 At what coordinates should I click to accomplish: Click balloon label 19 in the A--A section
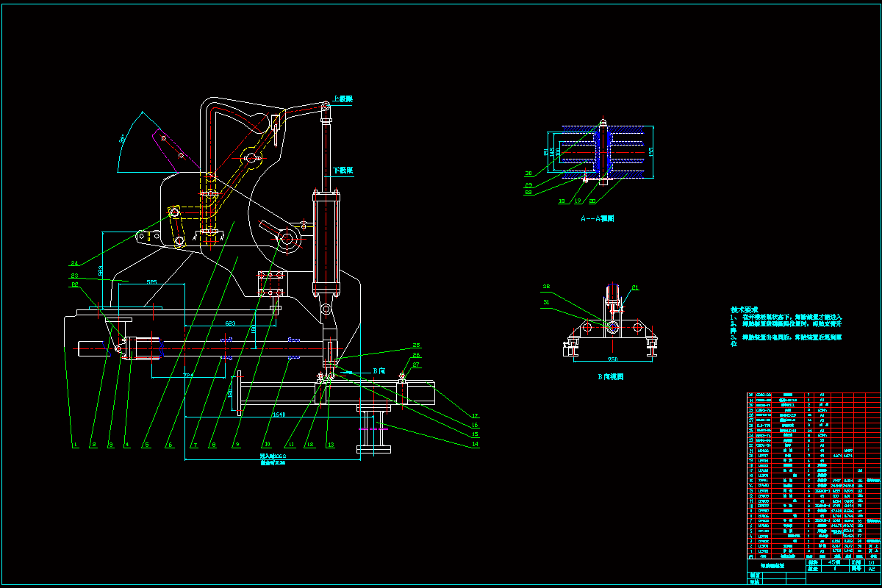coord(578,201)
